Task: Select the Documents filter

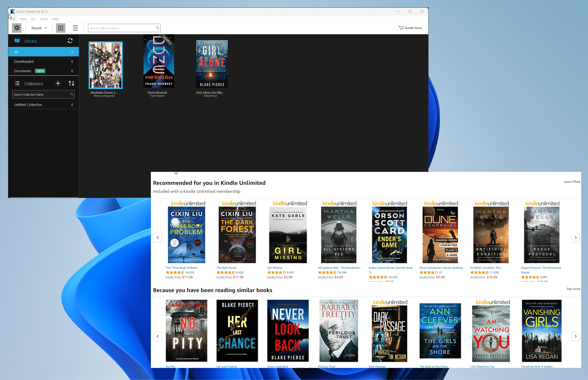Action: (43, 71)
